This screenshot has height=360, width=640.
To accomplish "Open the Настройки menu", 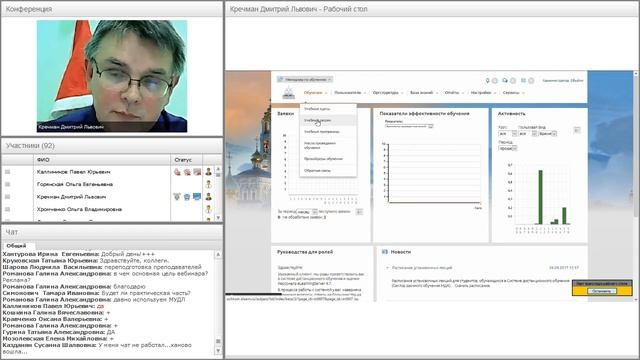I will coord(483,93).
